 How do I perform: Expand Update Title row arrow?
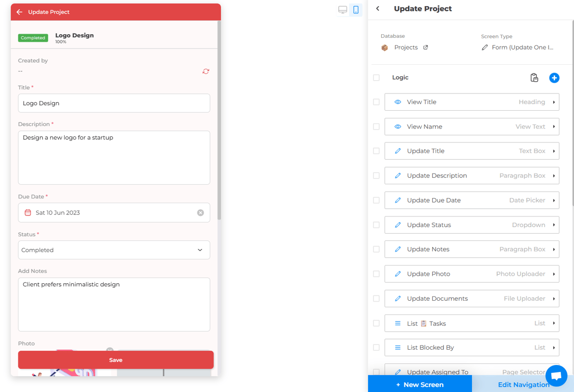tap(554, 151)
